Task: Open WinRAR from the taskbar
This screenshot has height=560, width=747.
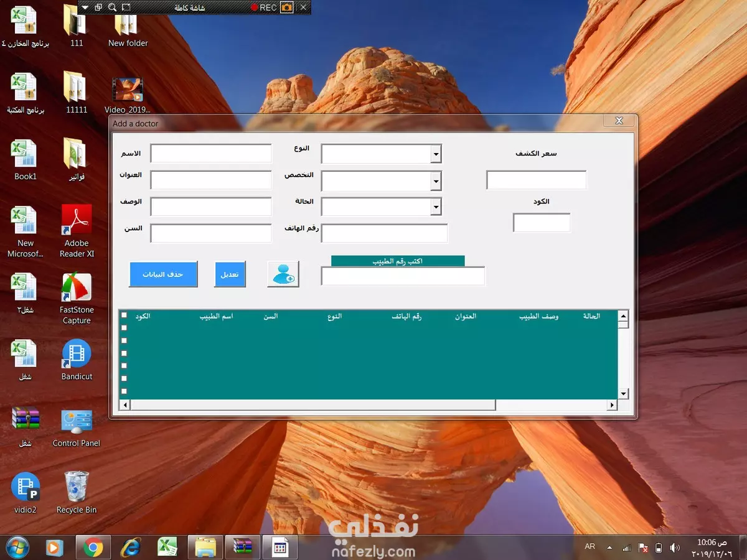Action: click(x=243, y=548)
